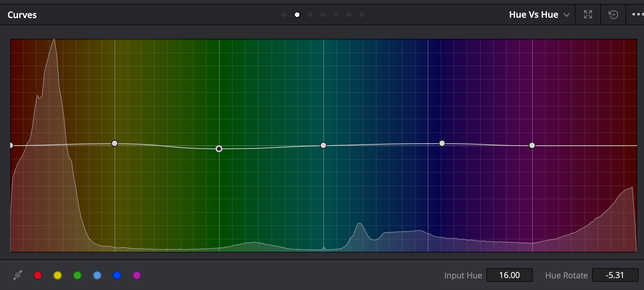Select the curve endpoint at left red edge
The width and height of the screenshot is (644, 290).
point(11,145)
